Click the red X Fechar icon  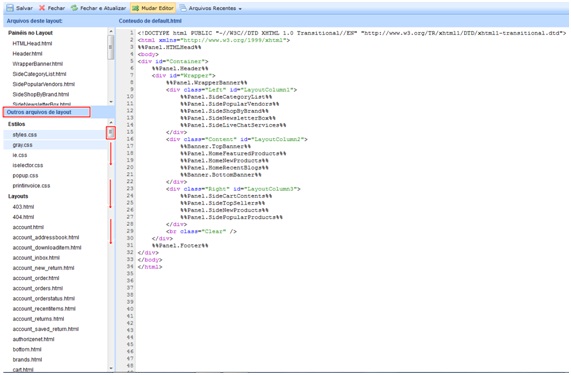42,8
